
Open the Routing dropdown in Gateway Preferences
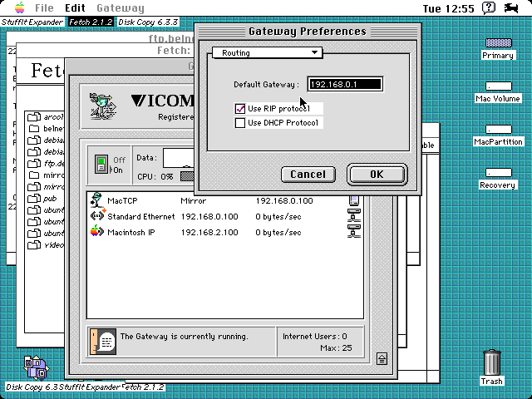267,52
